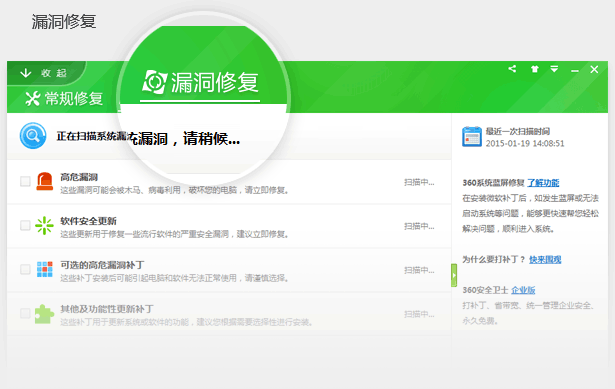Click the share icon in title bar
This screenshot has width=615, height=389.
click(x=512, y=69)
